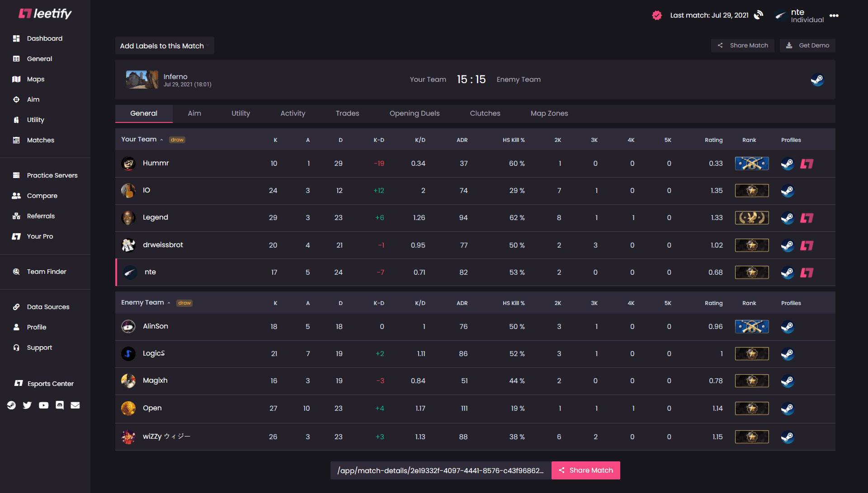This screenshot has height=493, width=868.
Task: Click the Discord icon in sidebar
Action: (60, 405)
